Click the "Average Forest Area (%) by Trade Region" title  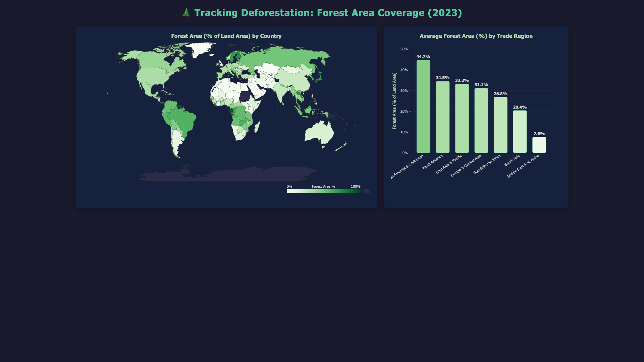pyautogui.click(x=476, y=36)
